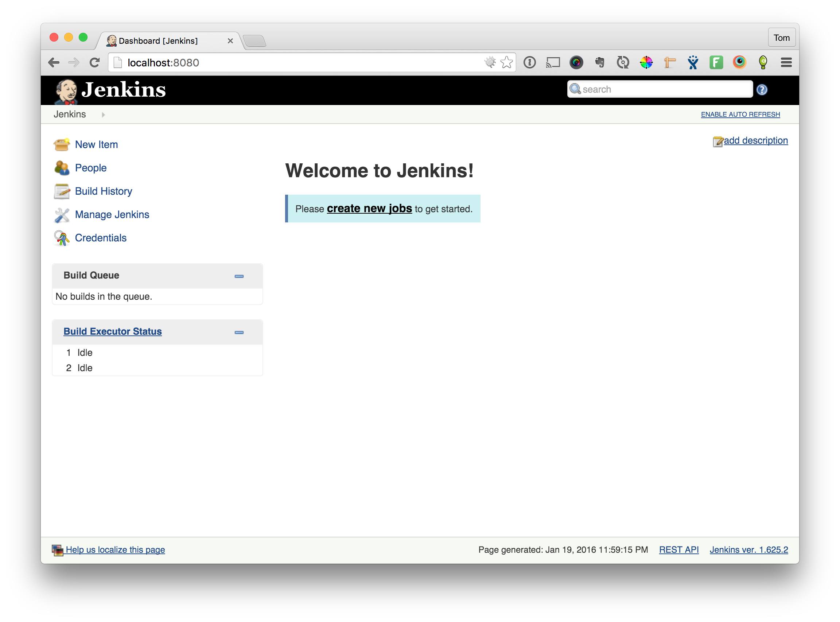
Task: Click 'No builds in the queue.' text
Action: (104, 297)
